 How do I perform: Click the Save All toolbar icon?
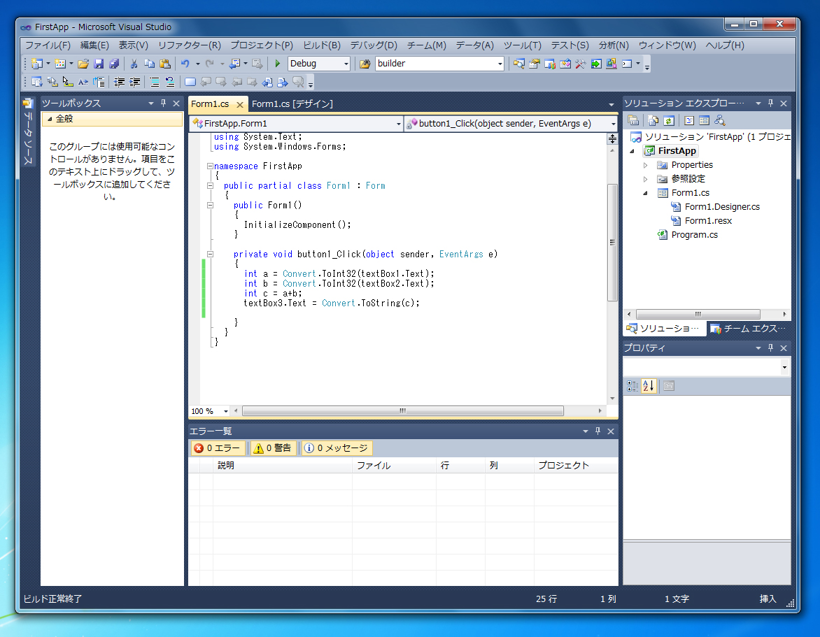[x=113, y=63]
